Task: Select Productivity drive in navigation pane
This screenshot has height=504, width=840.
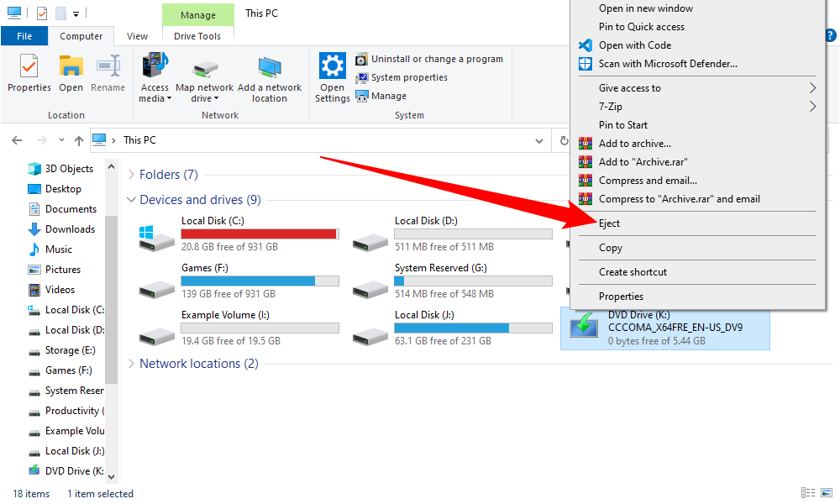Action: (66, 411)
